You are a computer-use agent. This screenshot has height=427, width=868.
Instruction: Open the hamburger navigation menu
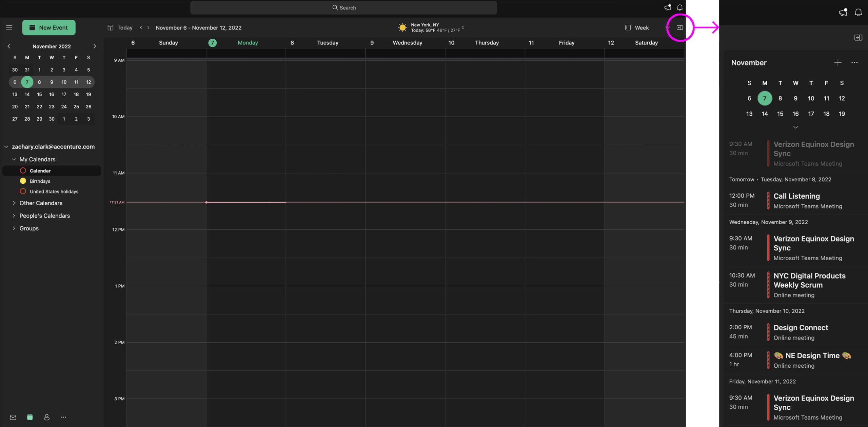[9, 27]
